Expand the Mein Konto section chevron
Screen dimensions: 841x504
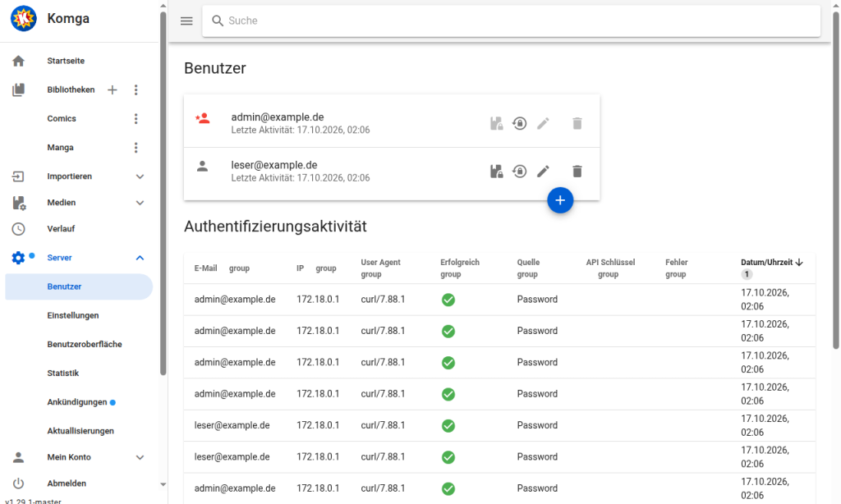140,458
